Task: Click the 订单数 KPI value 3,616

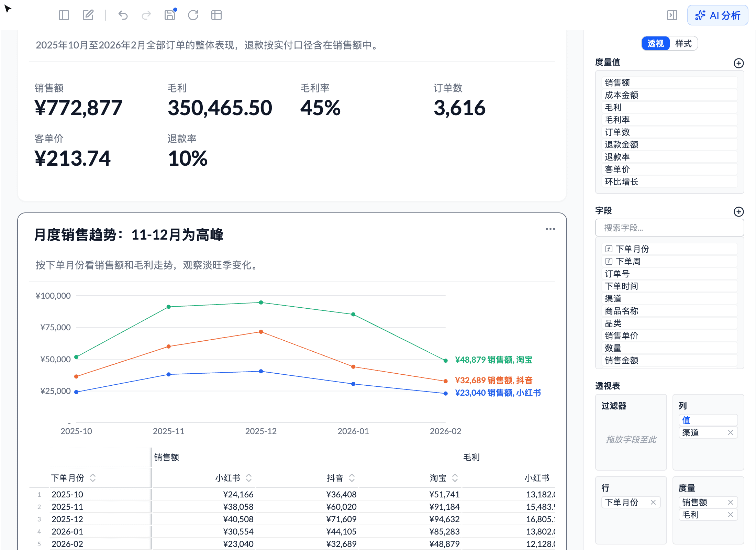Action: tap(459, 108)
